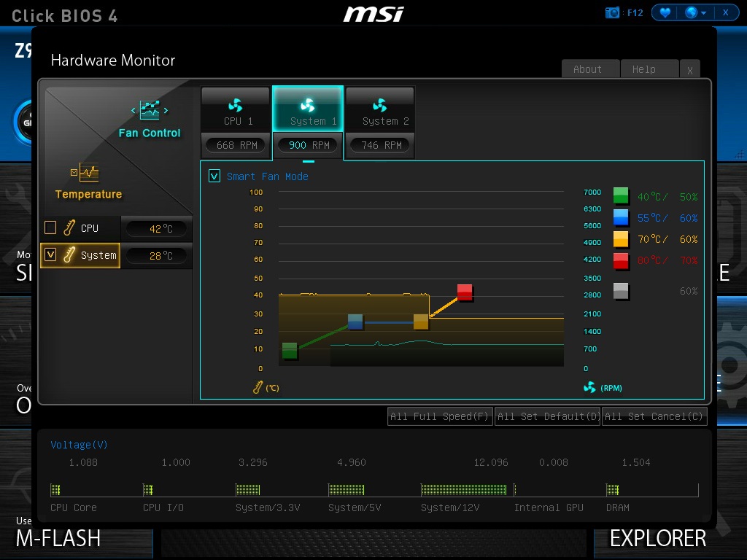This screenshot has width=747, height=560.
Task: Click the System/5V voltage bar
Action: (x=347, y=489)
